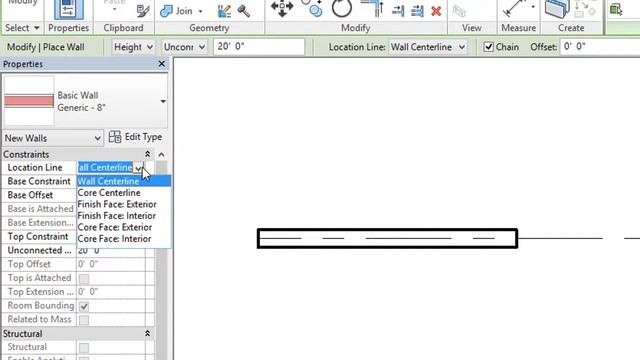Open the Height dropdown in options bar
The image size is (640, 360).
[133, 47]
